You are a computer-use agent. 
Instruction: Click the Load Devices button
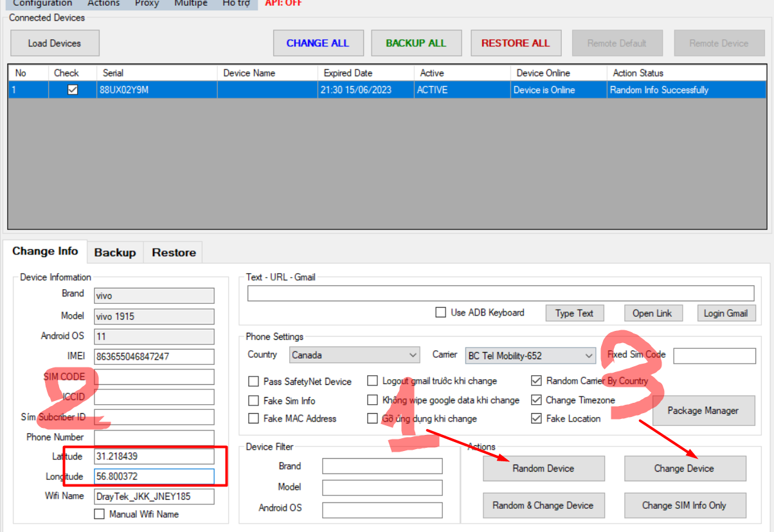point(55,44)
